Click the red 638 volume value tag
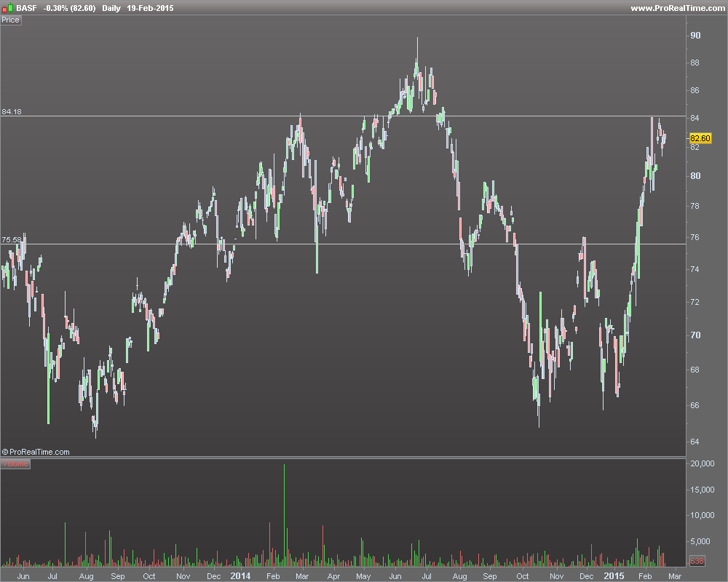Viewport: 728px width, 582px height. (697, 561)
